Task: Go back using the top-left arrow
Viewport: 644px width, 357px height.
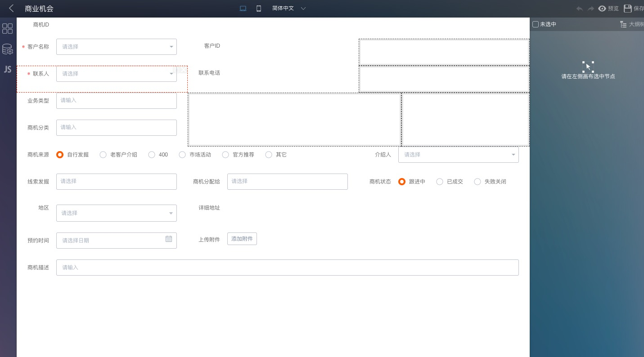Action: [x=11, y=8]
